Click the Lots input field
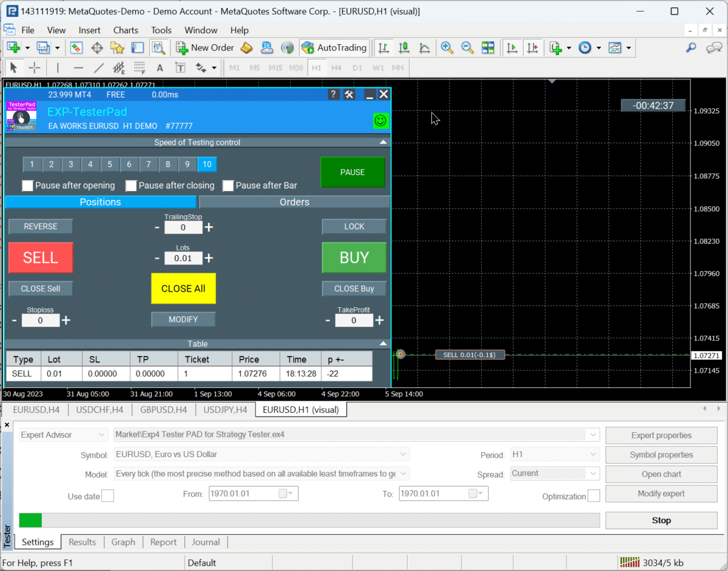The image size is (728, 571). pos(183,258)
